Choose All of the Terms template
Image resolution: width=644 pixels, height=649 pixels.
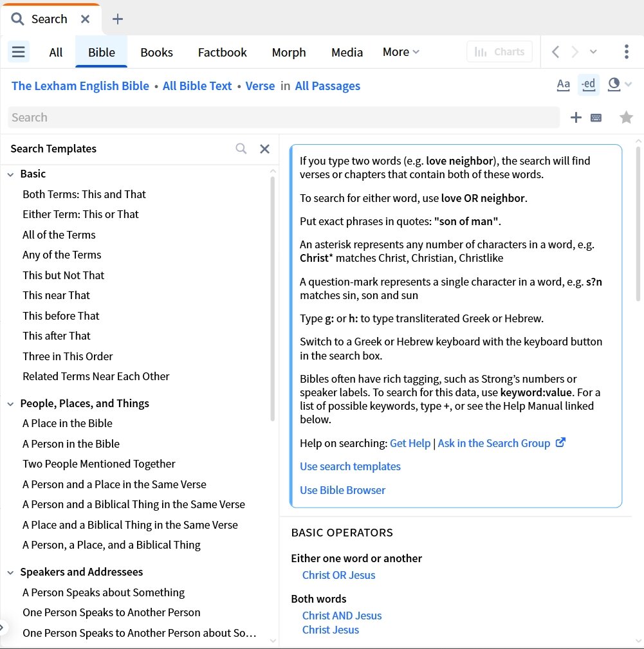[x=59, y=235]
